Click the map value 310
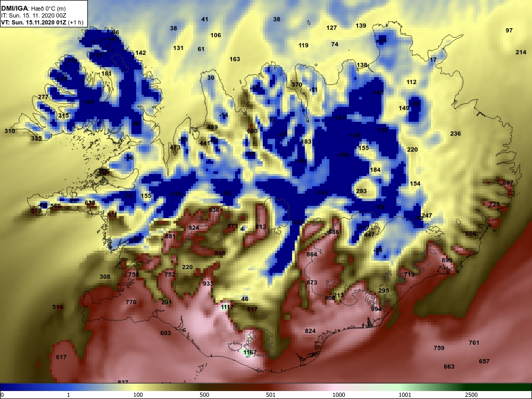 click(x=10, y=131)
